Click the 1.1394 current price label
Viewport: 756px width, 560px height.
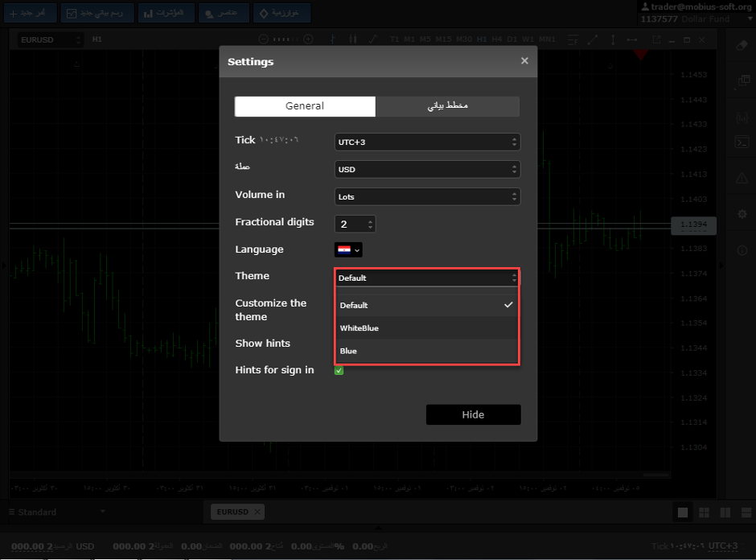tap(693, 224)
